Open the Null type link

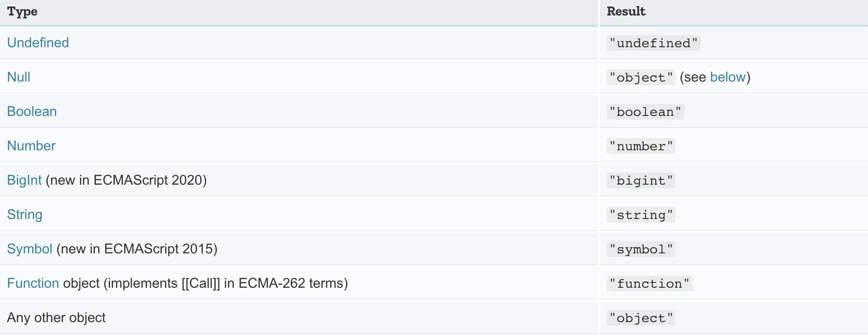point(18,77)
